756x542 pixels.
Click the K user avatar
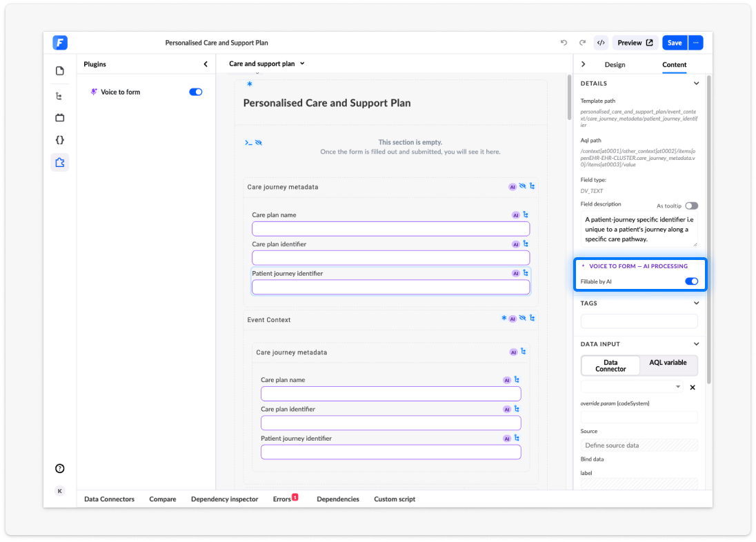[60, 491]
